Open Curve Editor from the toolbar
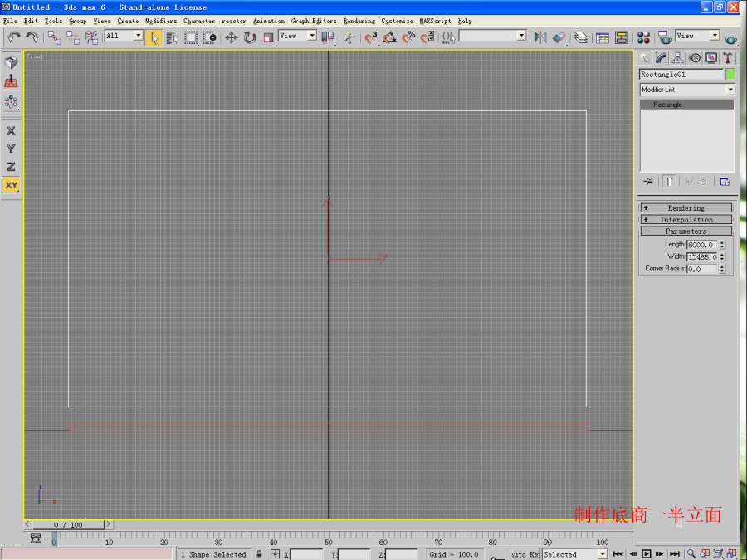 (603, 37)
